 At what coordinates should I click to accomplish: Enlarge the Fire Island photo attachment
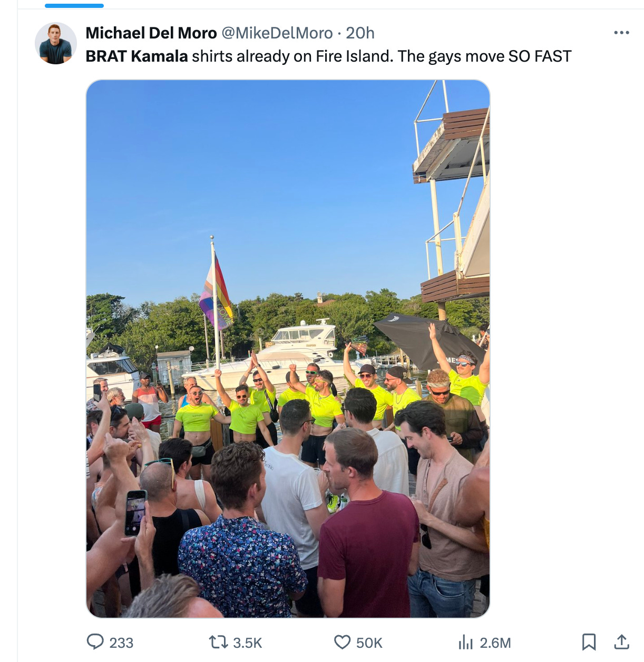[x=288, y=349]
